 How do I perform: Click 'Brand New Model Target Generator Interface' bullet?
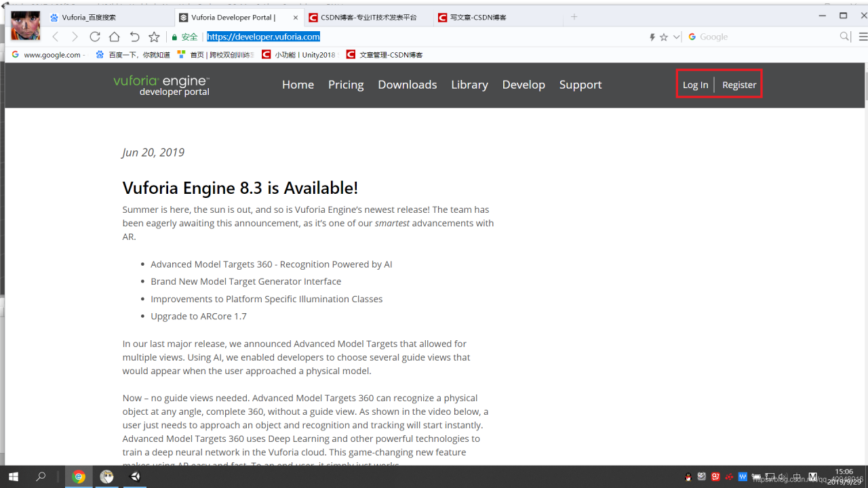[x=245, y=281]
